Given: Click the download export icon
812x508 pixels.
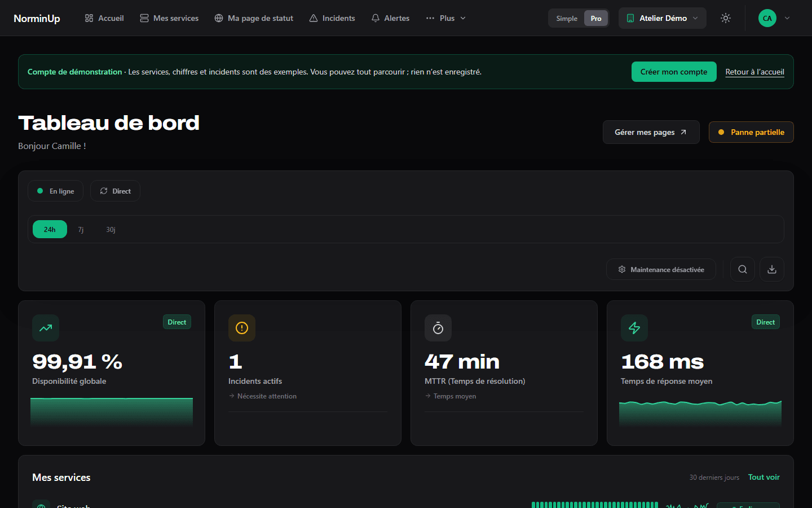Looking at the screenshot, I should click(772, 269).
